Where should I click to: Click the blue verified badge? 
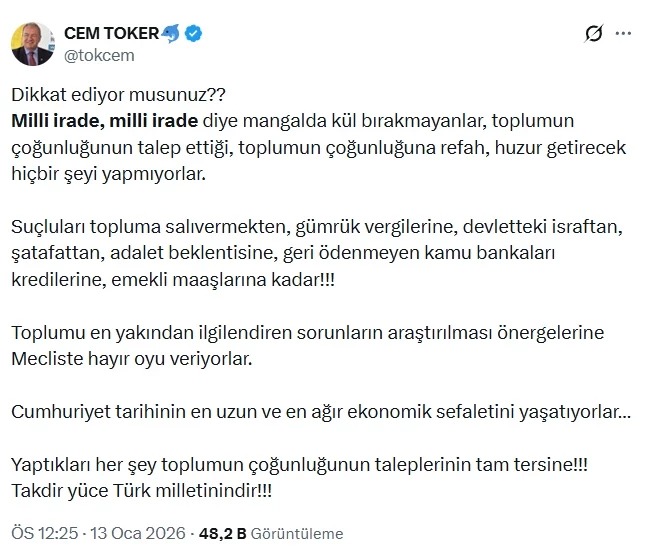click(195, 34)
